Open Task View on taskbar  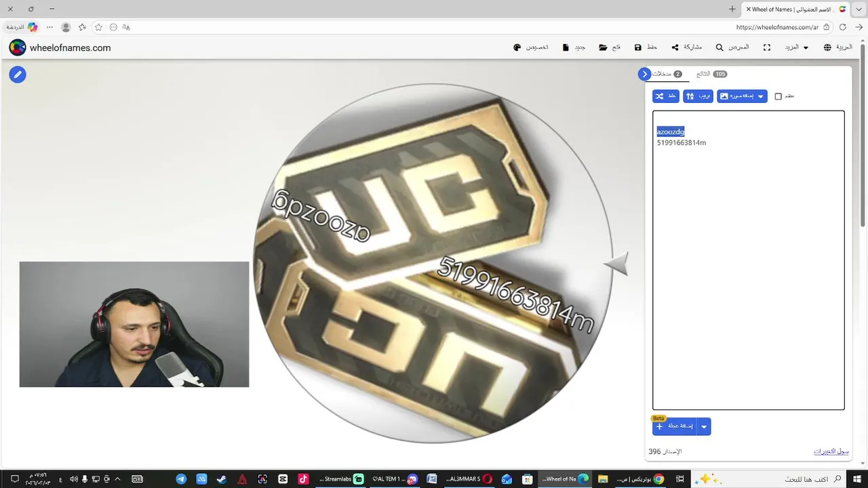(x=679, y=479)
